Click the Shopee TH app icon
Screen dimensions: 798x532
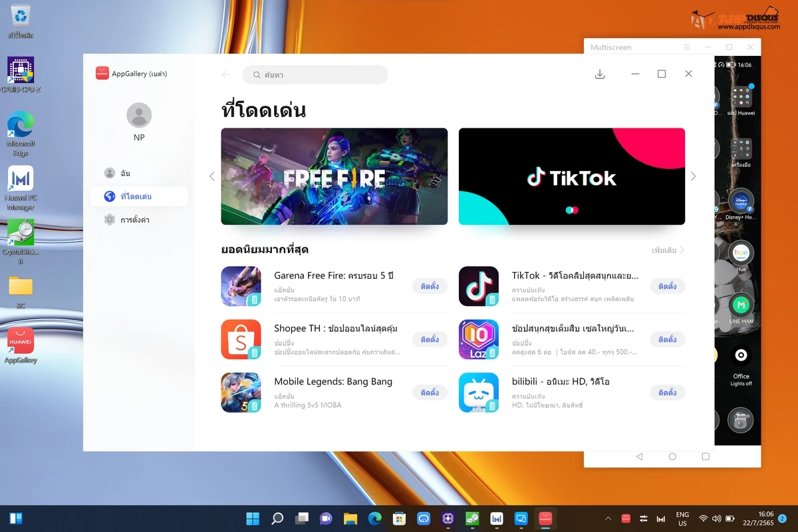pyautogui.click(x=241, y=339)
